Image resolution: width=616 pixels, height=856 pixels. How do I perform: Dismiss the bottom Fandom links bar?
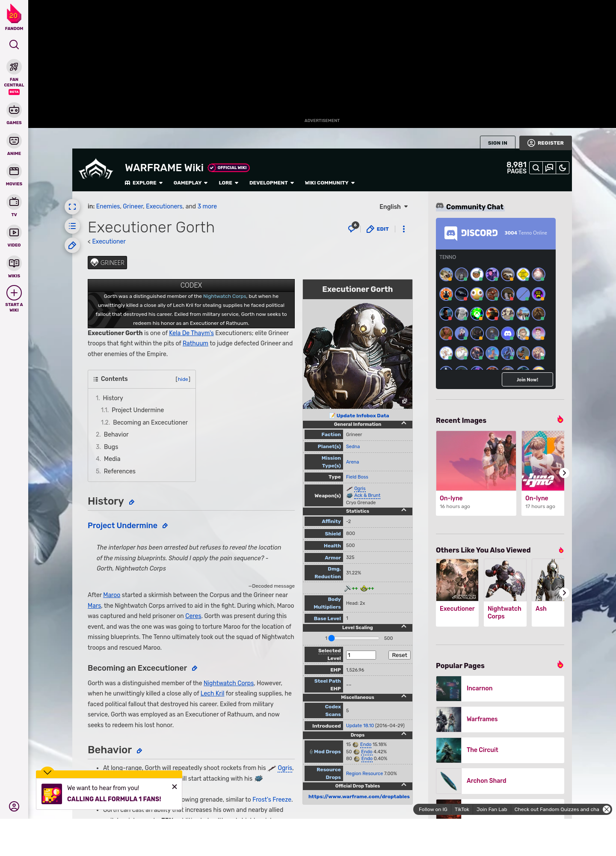[607, 809]
